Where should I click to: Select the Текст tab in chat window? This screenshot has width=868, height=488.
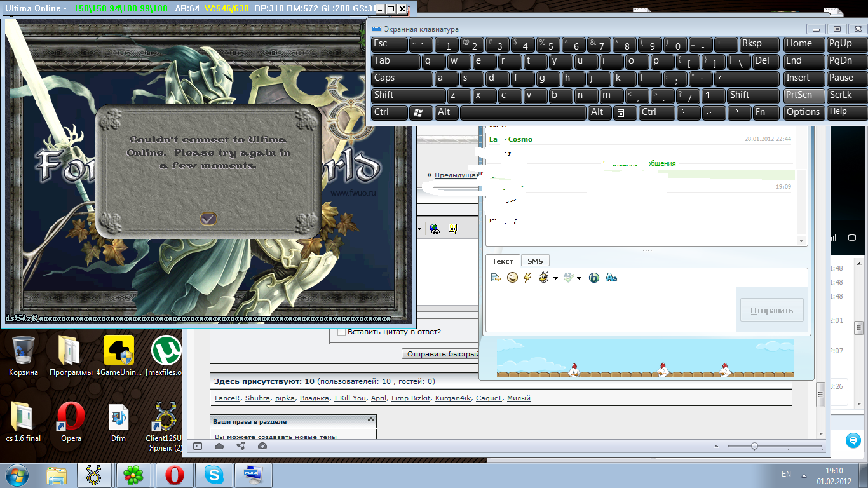point(503,261)
